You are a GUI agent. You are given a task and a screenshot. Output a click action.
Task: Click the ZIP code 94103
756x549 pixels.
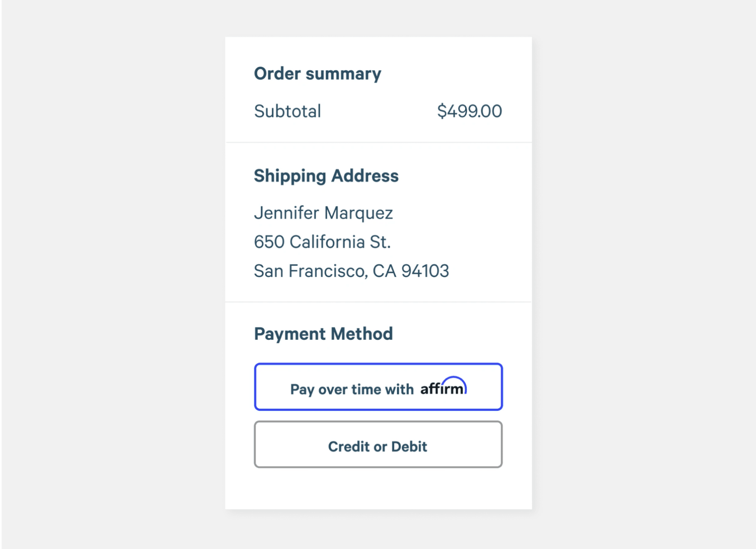coord(425,271)
